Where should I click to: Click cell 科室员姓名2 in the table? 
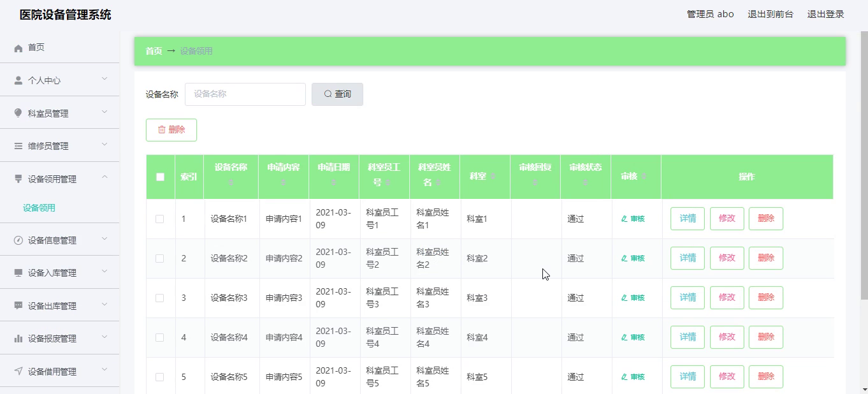[433, 258]
